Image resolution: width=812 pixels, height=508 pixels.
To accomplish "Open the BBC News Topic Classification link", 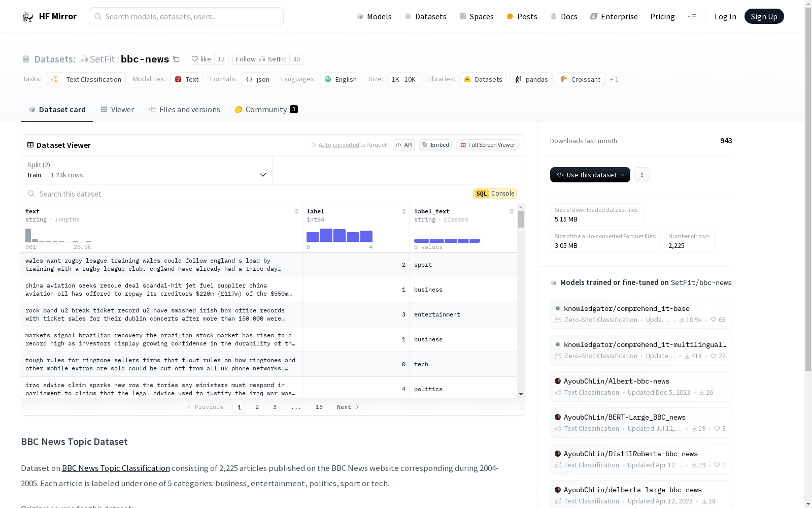I will [x=116, y=468].
